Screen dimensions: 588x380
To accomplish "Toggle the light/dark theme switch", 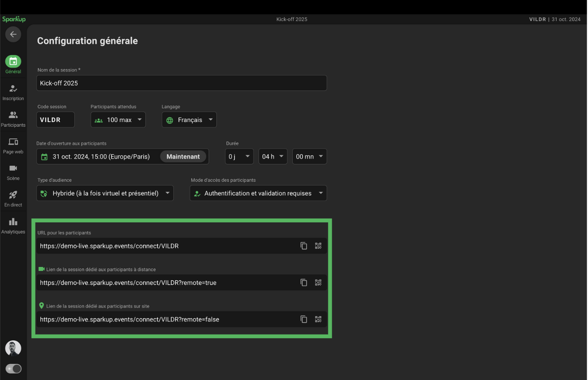I will (14, 369).
